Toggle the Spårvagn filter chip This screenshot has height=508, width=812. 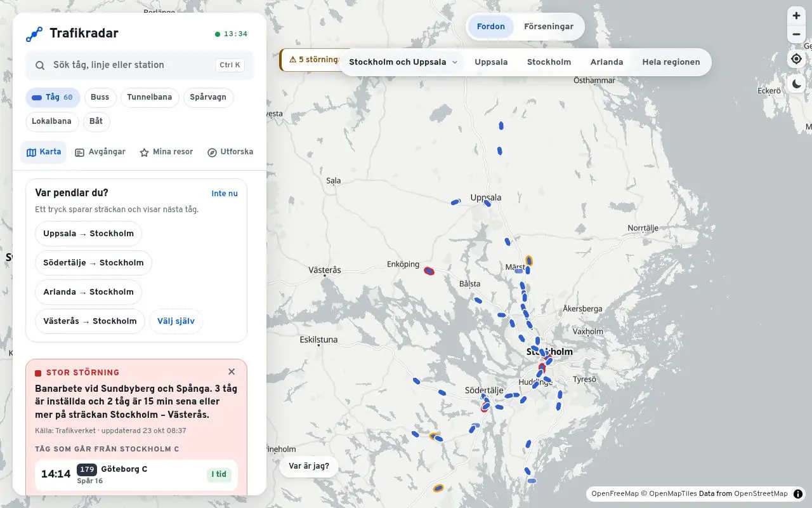click(209, 98)
